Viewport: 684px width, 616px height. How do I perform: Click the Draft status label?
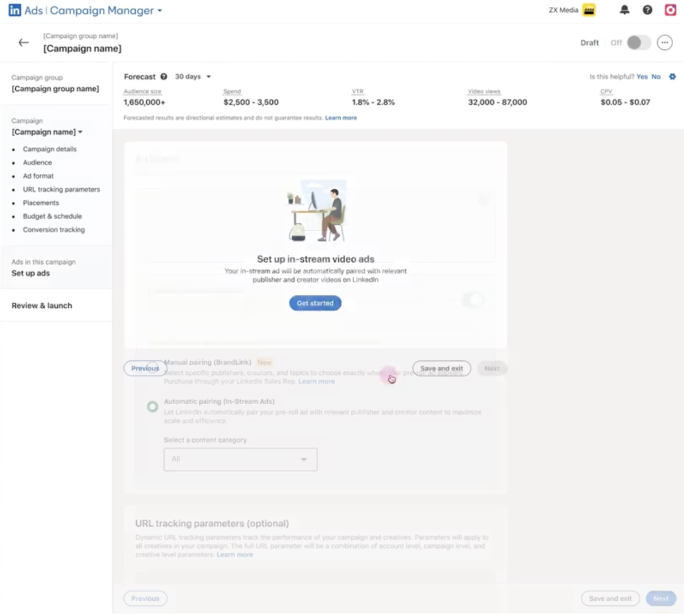590,42
